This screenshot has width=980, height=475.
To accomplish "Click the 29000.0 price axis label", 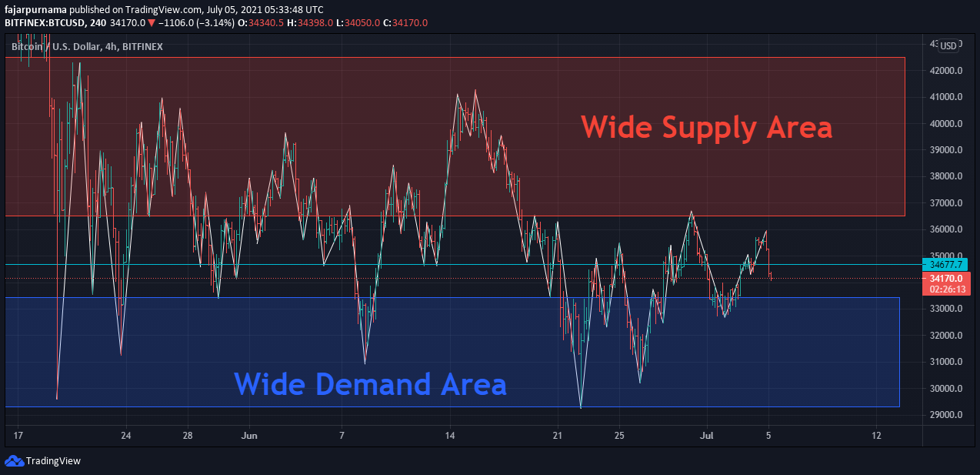I will [947, 415].
